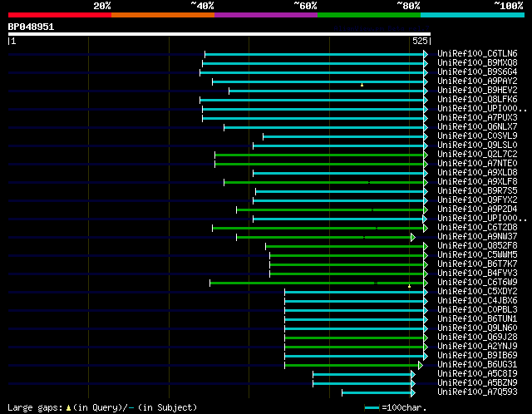Select the UniRef100_B9IB69 label
Image resolution: width=532 pixels, height=414 pixels.
(x=477, y=356)
